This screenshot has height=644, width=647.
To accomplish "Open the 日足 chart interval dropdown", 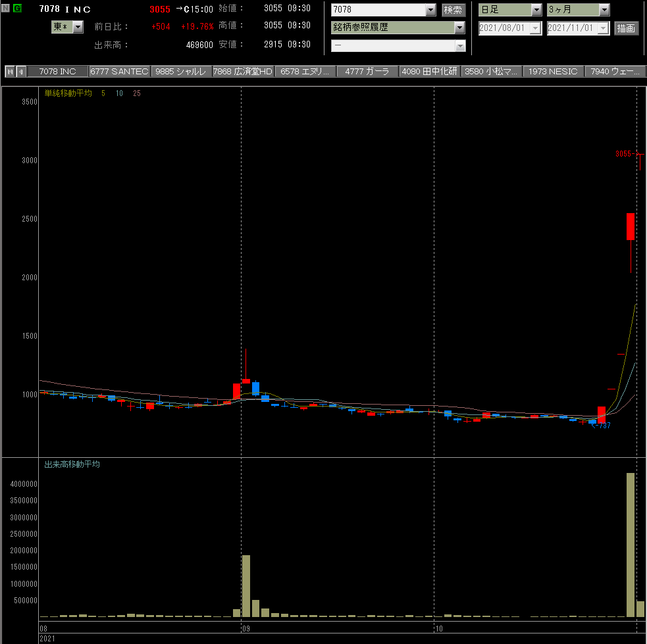I will click(536, 9).
